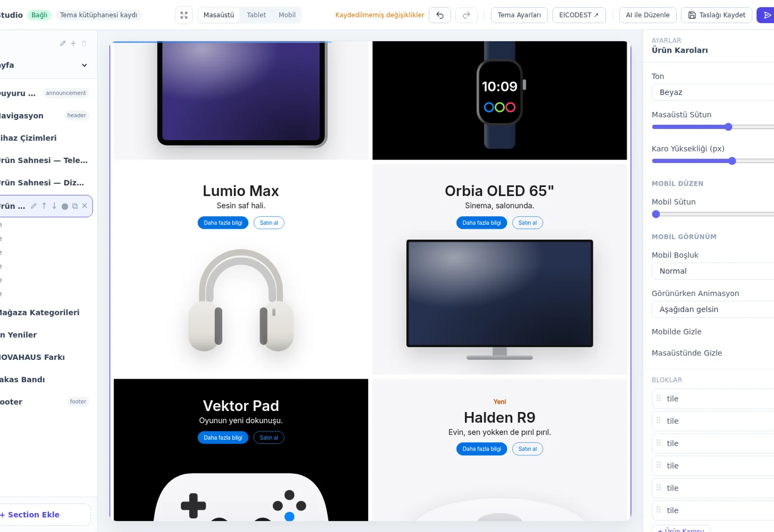Click Satın al under Halden R9
Screen dimensions: 774x532
click(528, 449)
